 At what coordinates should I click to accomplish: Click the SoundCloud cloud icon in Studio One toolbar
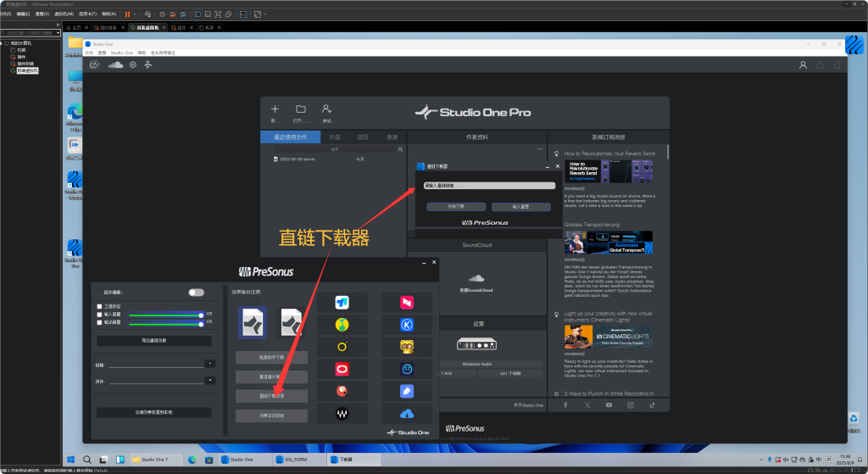coord(115,64)
